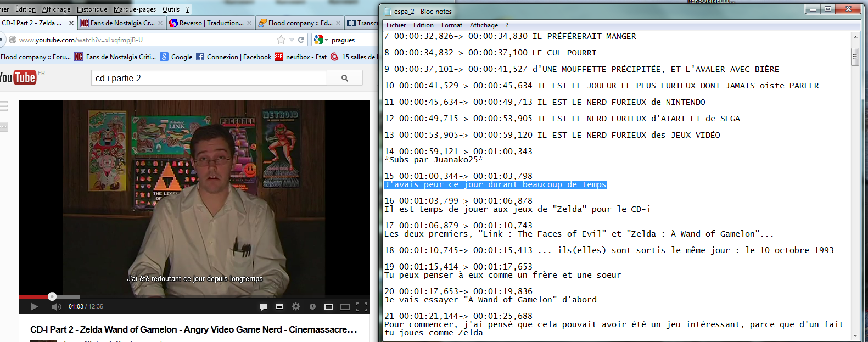Click the video progress scrubber handle

pos(52,296)
